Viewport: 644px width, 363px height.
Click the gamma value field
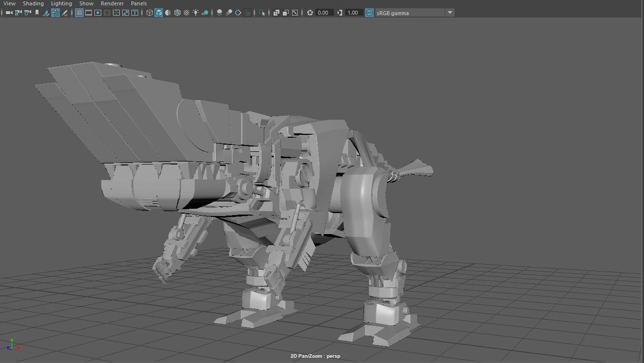point(353,13)
